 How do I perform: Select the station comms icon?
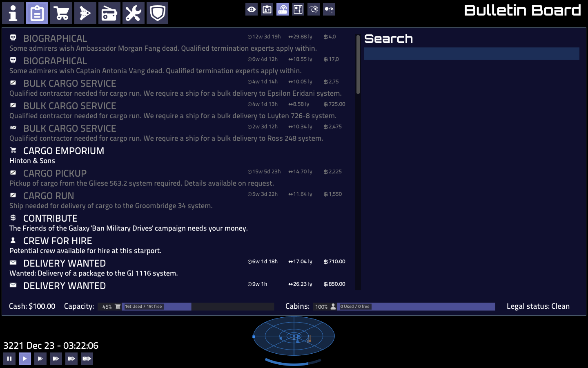(283, 9)
